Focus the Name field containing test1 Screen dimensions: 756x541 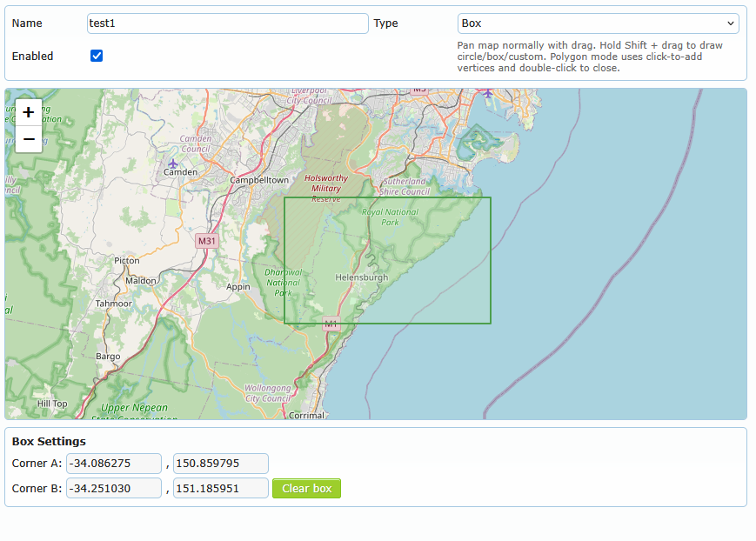pos(228,23)
